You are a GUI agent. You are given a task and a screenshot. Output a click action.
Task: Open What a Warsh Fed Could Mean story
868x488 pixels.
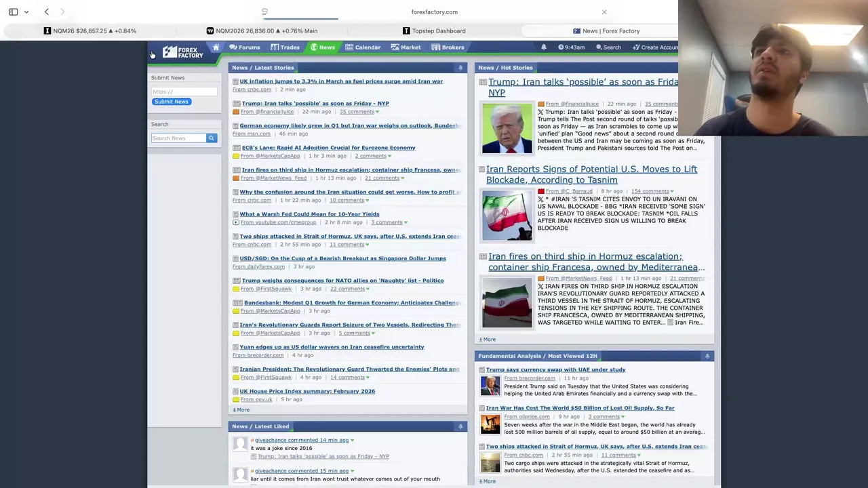click(309, 214)
